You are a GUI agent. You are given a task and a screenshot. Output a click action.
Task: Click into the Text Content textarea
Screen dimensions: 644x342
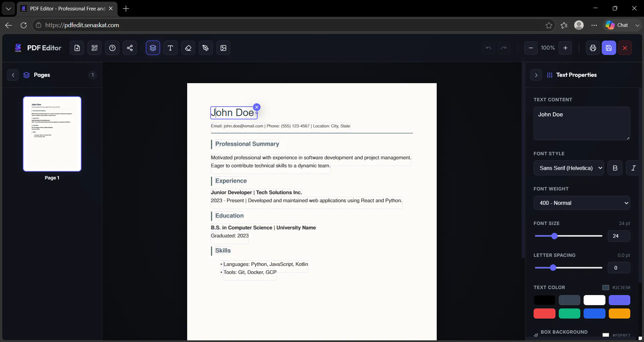click(x=582, y=123)
